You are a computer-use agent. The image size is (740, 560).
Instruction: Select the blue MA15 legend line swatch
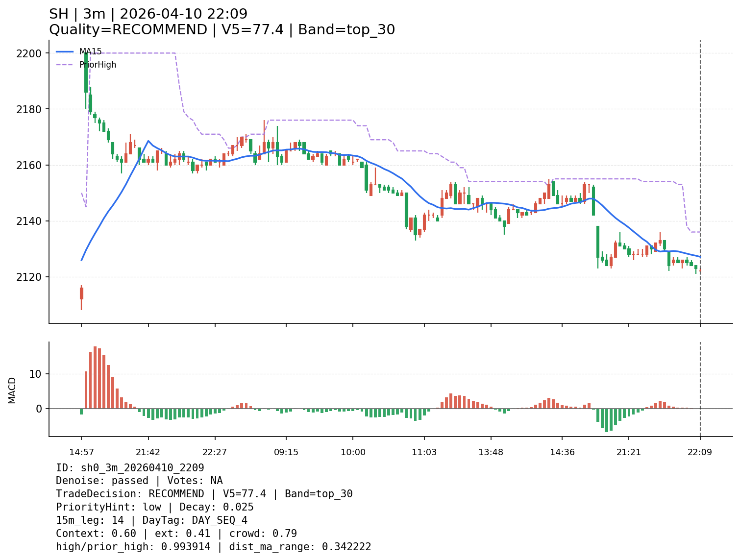click(65, 51)
